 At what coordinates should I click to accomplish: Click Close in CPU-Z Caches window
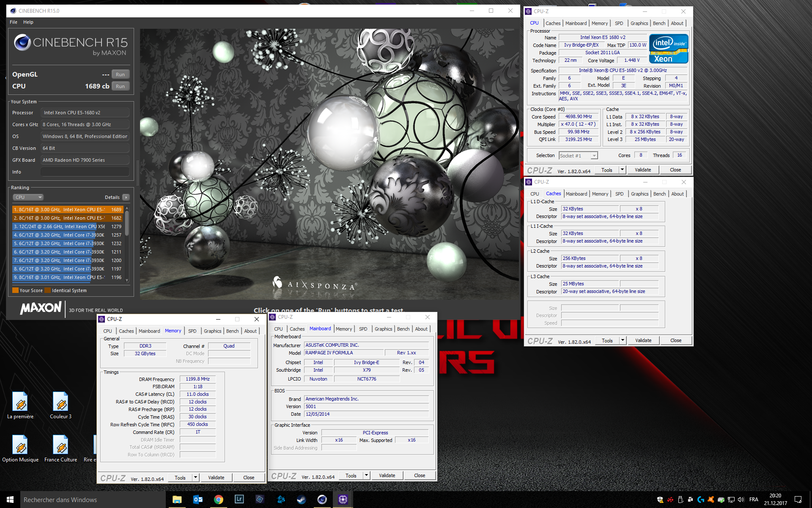pos(676,340)
